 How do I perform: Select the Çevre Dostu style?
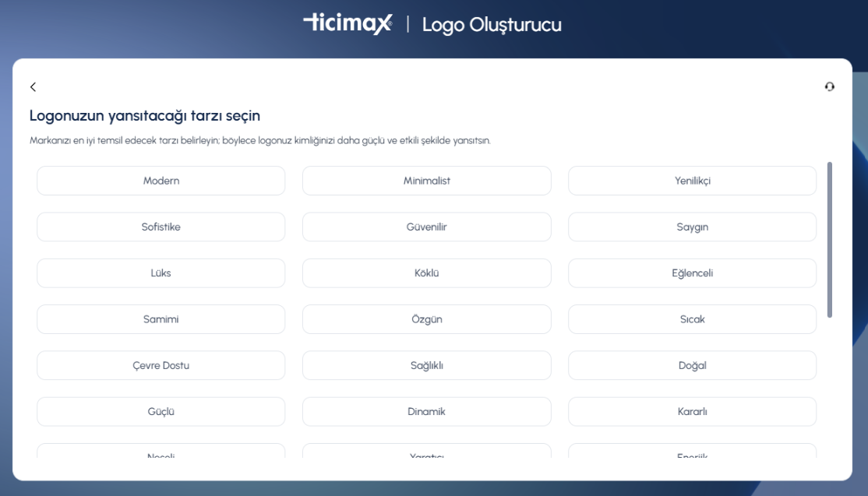pyautogui.click(x=161, y=365)
